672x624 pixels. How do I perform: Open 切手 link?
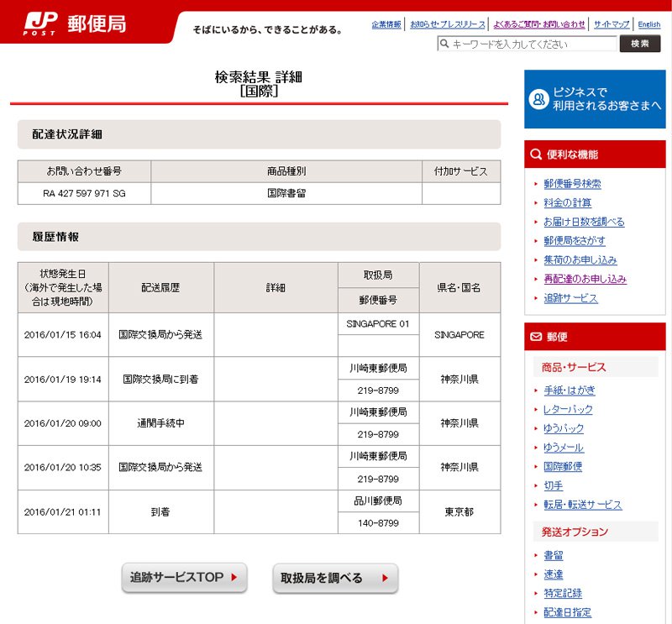554,485
